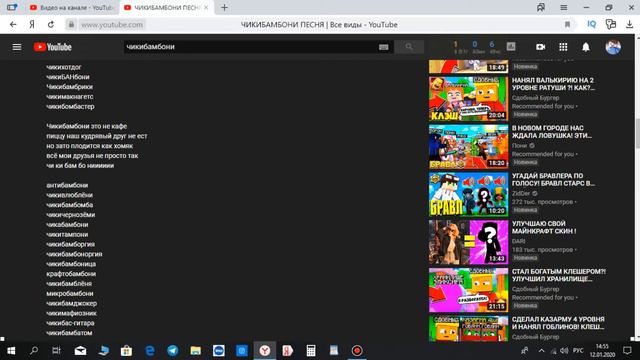Open the СДЕЛАЛ КАЗАРМУ 4 УРОВНЯ thumbnail
The width and height of the screenshot is (640, 360).
pos(469,328)
